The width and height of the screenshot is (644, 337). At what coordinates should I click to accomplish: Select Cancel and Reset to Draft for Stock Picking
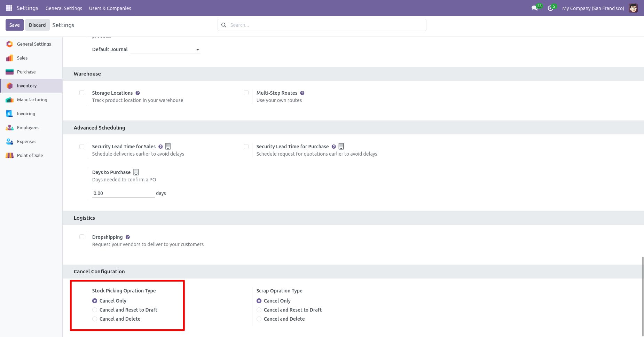[x=95, y=310]
